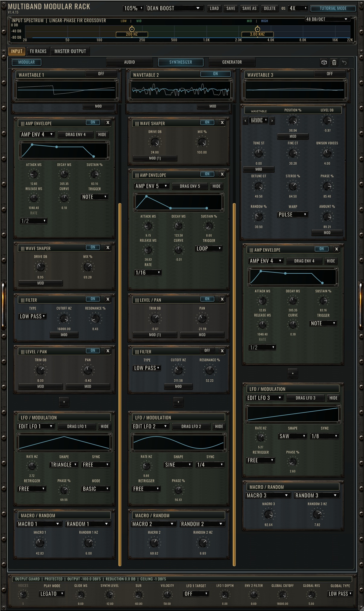This screenshot has height=611, width=364.
Task: Toggle Wavetable 1 power button
Action: [101, 74]
